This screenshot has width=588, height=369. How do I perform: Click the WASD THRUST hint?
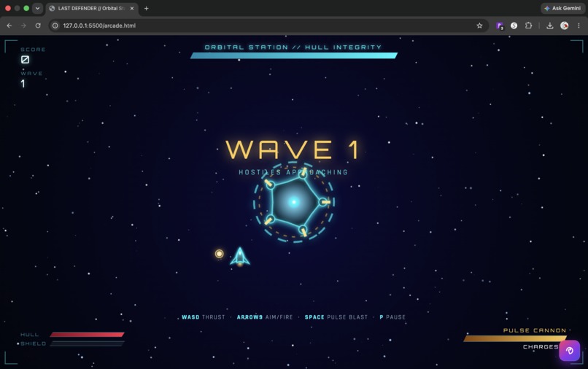(204, 317)
